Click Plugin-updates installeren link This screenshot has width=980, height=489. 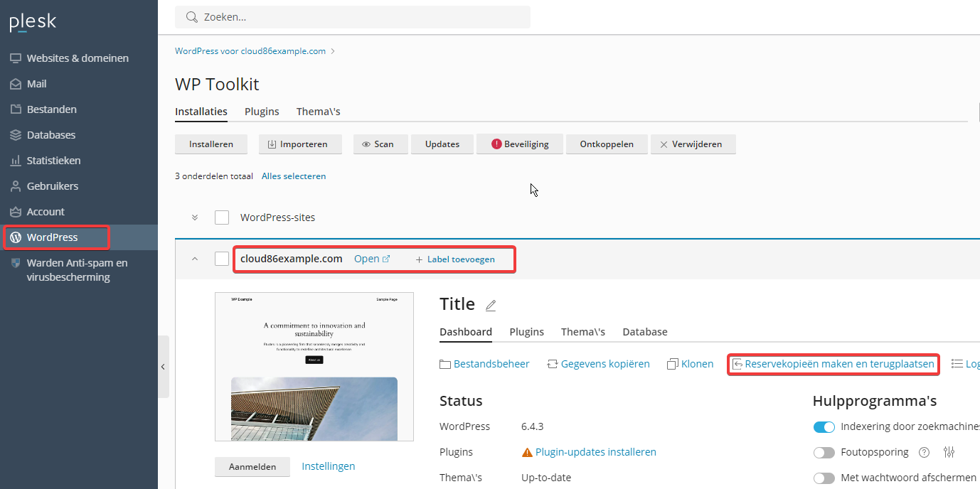596,452
